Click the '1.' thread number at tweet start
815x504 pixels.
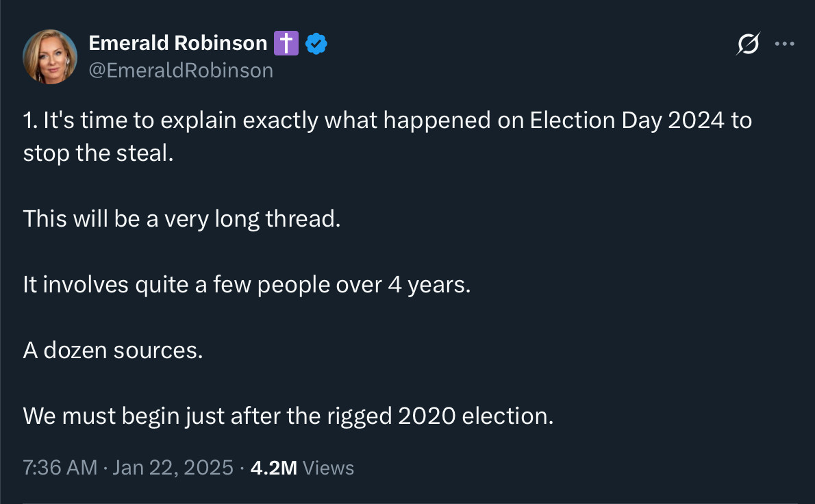(x=29, y=121)
